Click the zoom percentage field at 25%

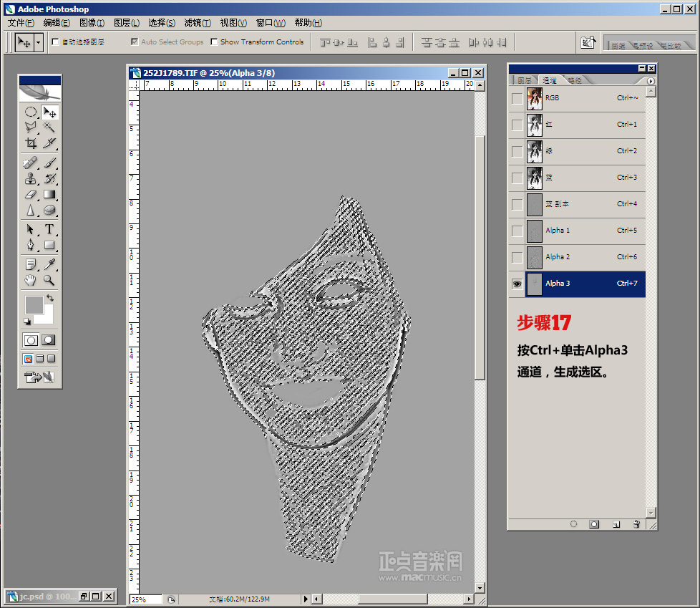pos(145,599)
